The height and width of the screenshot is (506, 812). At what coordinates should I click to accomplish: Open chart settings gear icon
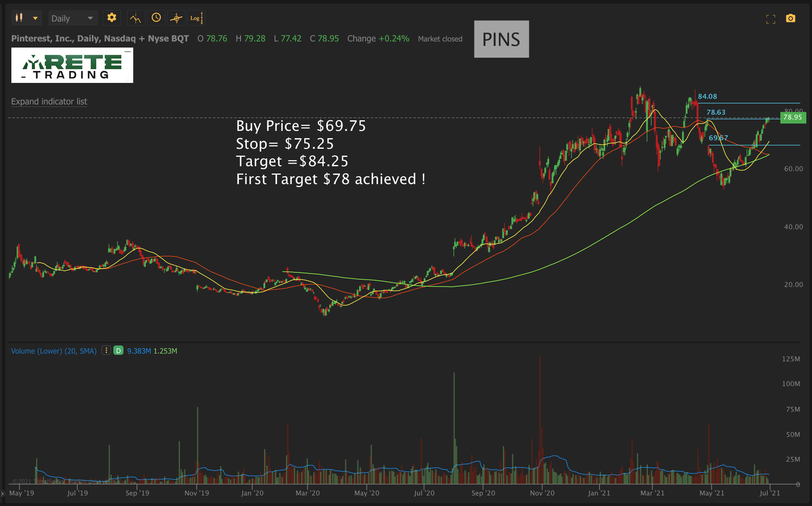[112, 17]
